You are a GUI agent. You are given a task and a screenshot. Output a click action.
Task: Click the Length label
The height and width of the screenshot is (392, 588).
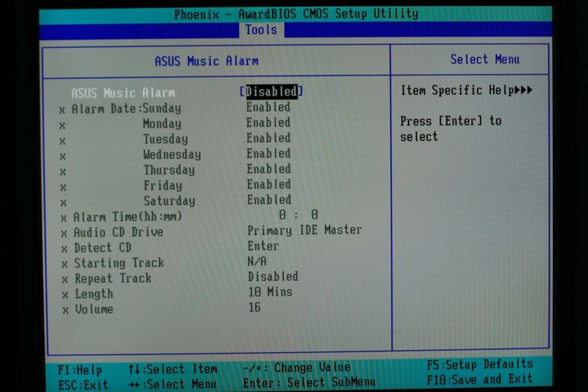[94, 294]
